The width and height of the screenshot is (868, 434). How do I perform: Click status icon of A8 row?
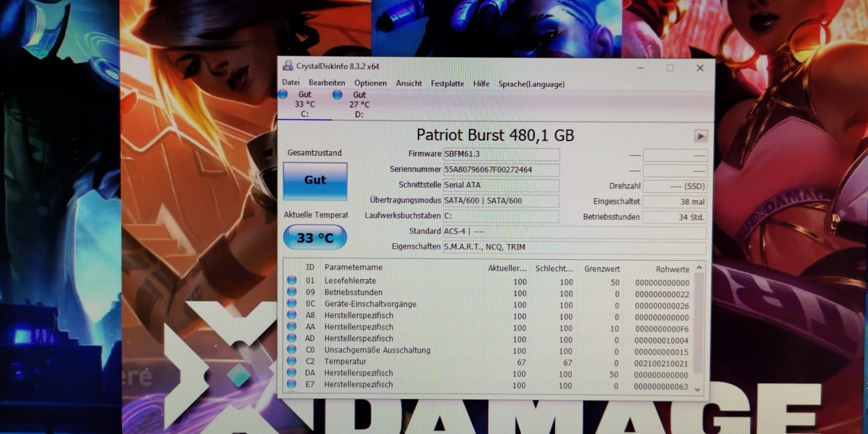click(292, 315)
